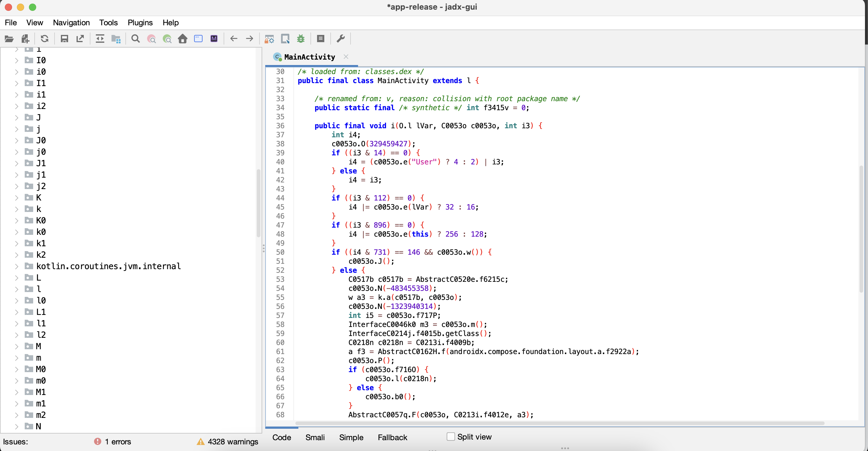Switch to the Code tab

(x=282, y=437)
